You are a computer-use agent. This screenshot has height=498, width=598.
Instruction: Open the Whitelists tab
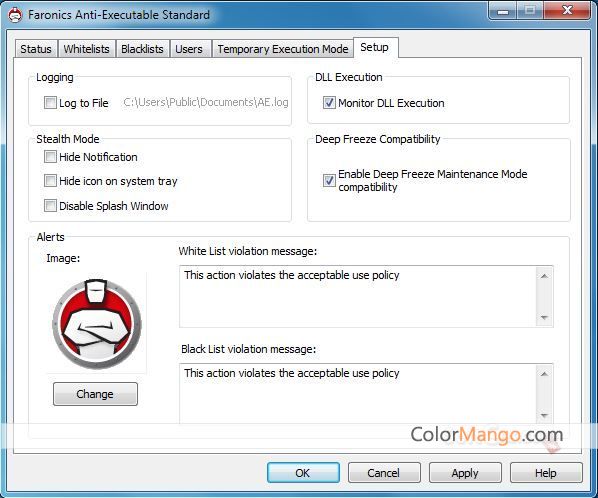tap(87, 49)
